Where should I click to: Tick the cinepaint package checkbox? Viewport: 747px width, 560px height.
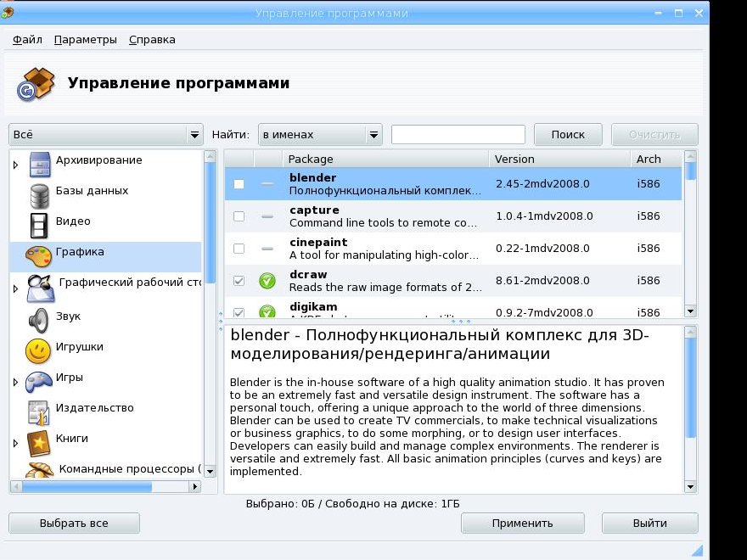(239, 249)
